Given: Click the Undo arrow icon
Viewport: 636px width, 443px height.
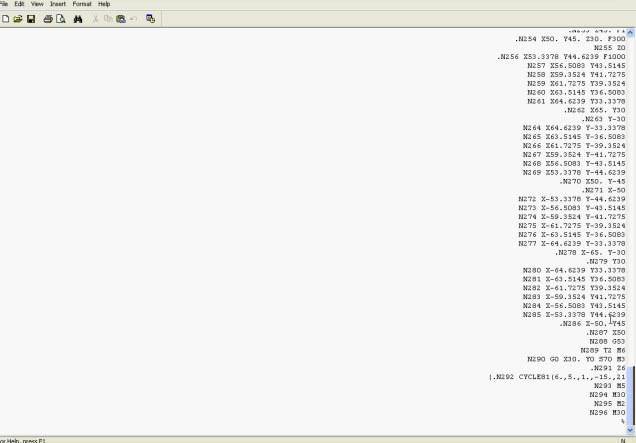Looking at the screenshot, I should (133, 19).
